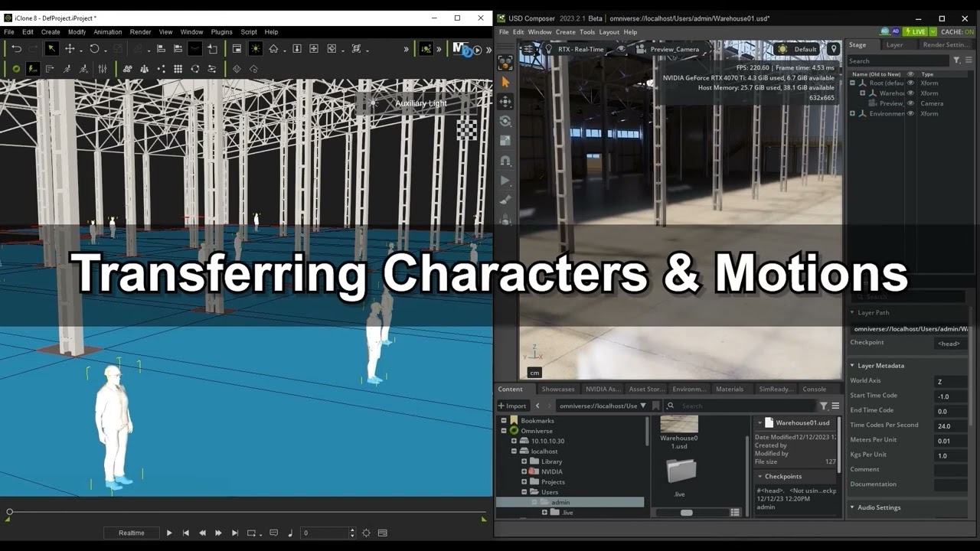Open the Animation menu in iClone
980x551 pixels.
108,32
